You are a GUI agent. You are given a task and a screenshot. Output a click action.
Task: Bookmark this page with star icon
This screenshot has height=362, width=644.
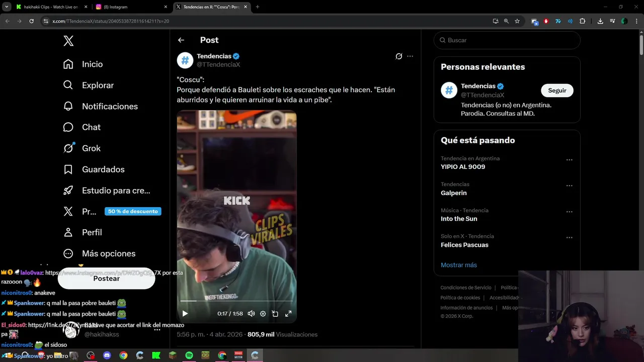(517, 21)
